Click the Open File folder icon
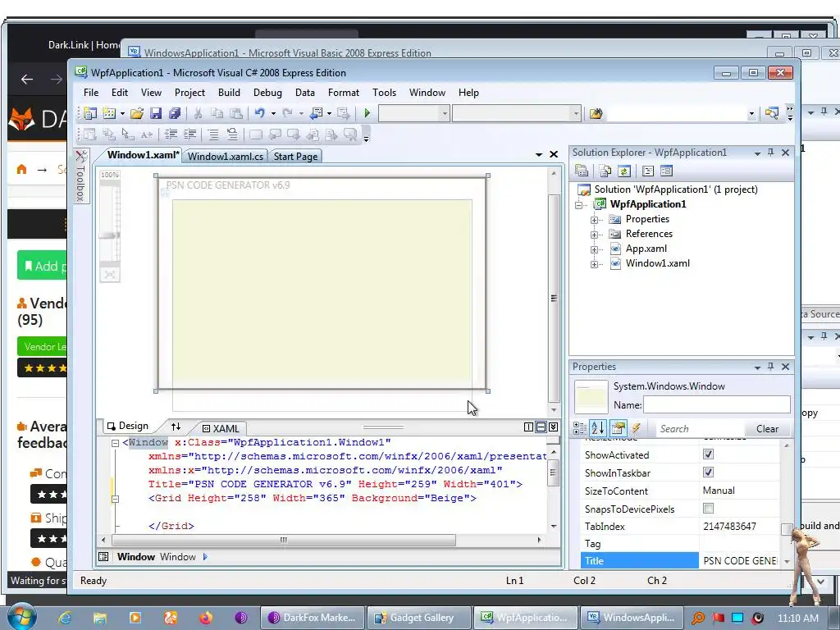Screen dimensions: 840x630 pos(137,113)
